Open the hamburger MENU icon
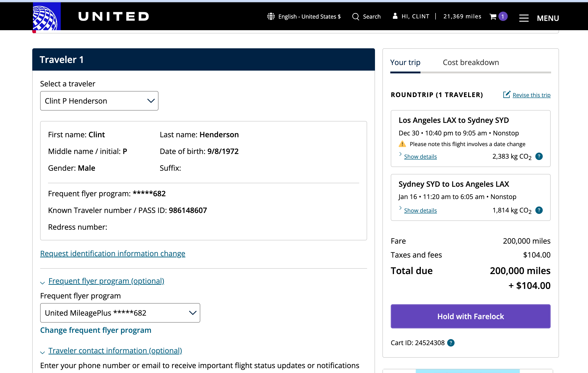This screenshot has width=588, height=373. coord(523,18)
